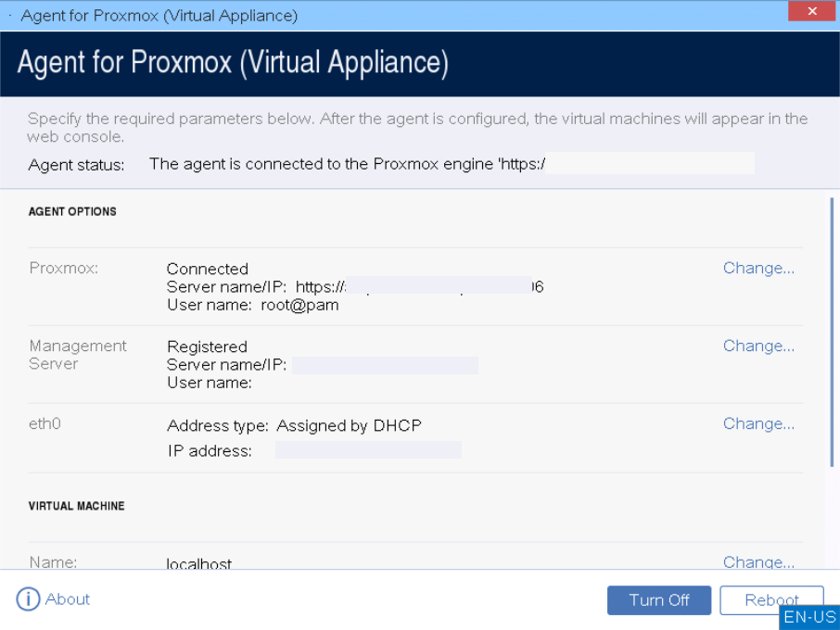Screen dimensions: 840x630
Task: Select the 'Assigned by DHCP' address type
Action: click(350, 425)
